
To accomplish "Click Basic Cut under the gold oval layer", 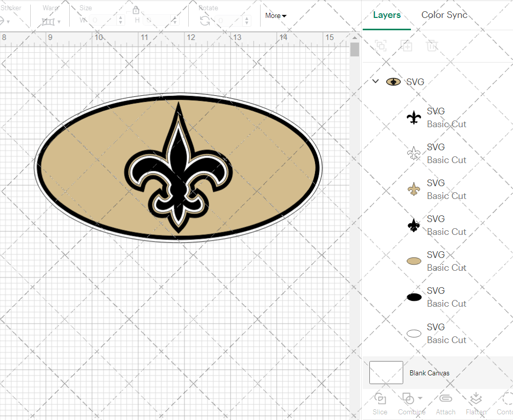I will (x=447, y=268).
